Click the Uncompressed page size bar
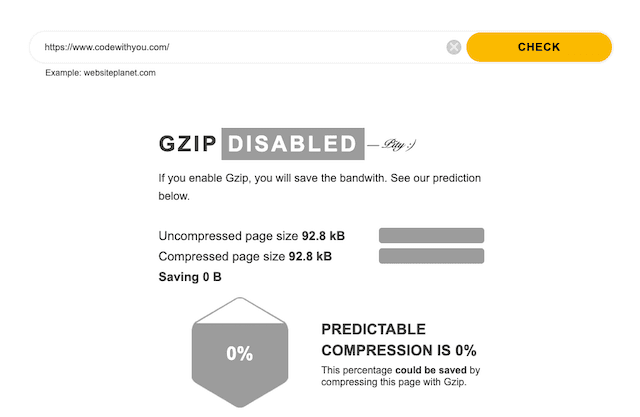Viewport: 640px width, 417px height. coord(431,235)
